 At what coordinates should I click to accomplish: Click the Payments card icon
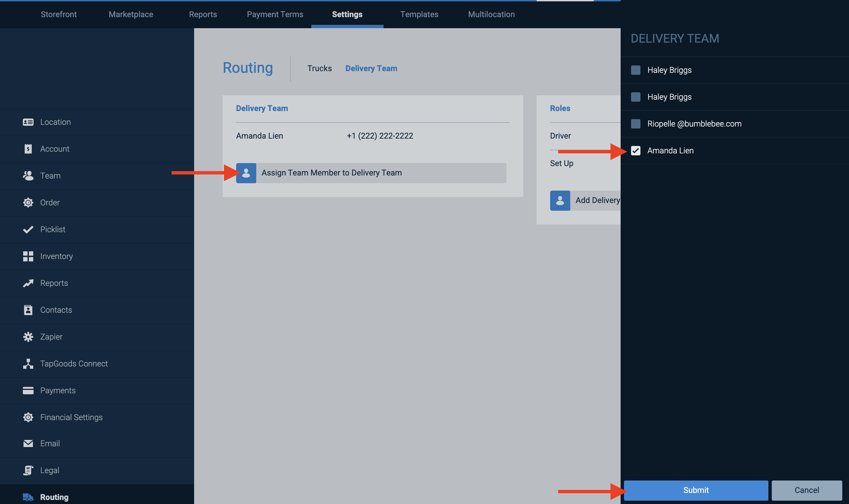pyautogui.click(x=28, y=391)
